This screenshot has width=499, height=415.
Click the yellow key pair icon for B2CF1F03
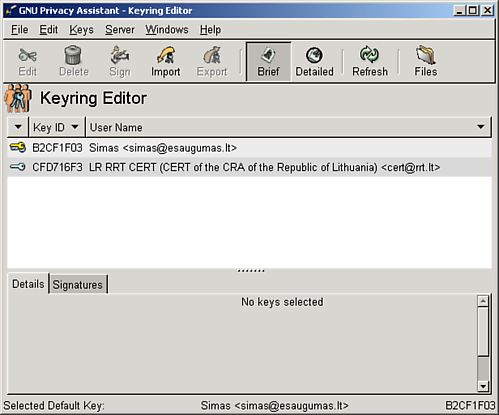tap(18, 147)
